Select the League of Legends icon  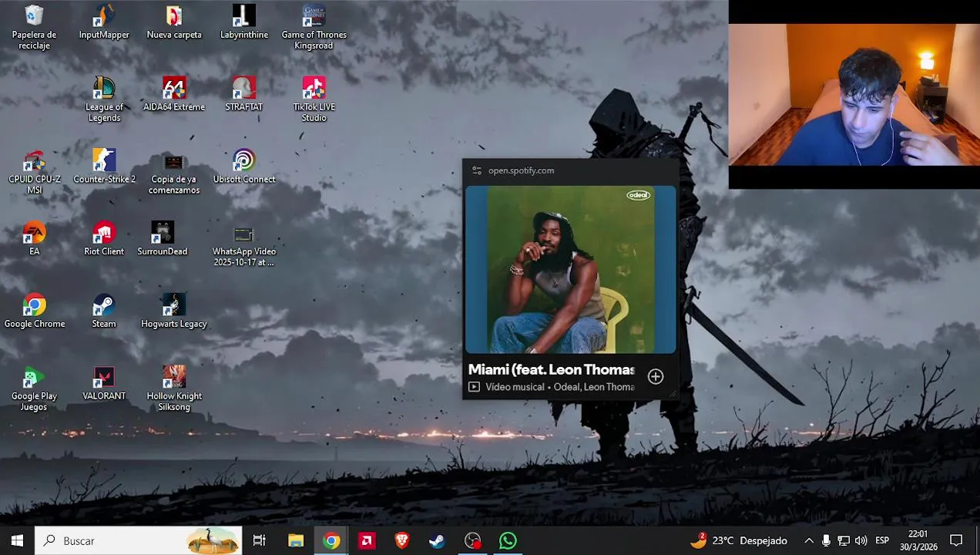tap(104, 99)
